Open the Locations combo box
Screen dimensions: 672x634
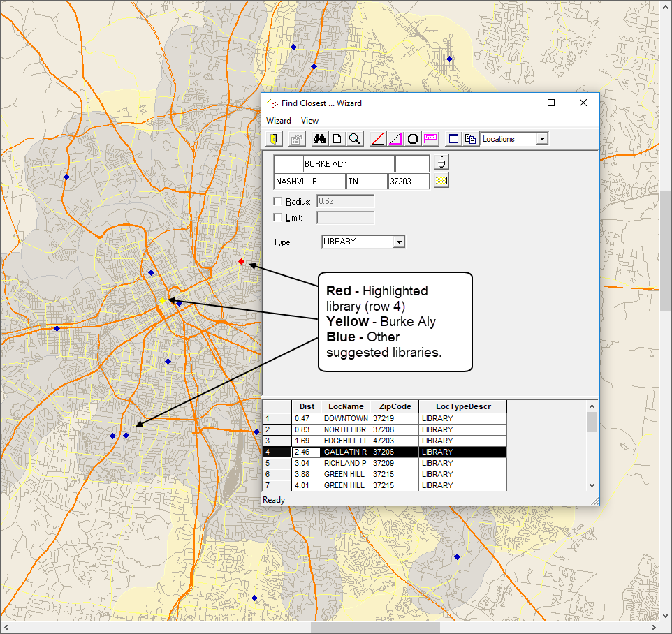tap(543, 138)
